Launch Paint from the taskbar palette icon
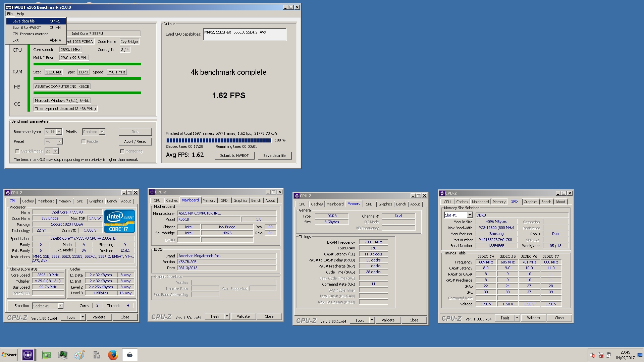 (79, 355)
